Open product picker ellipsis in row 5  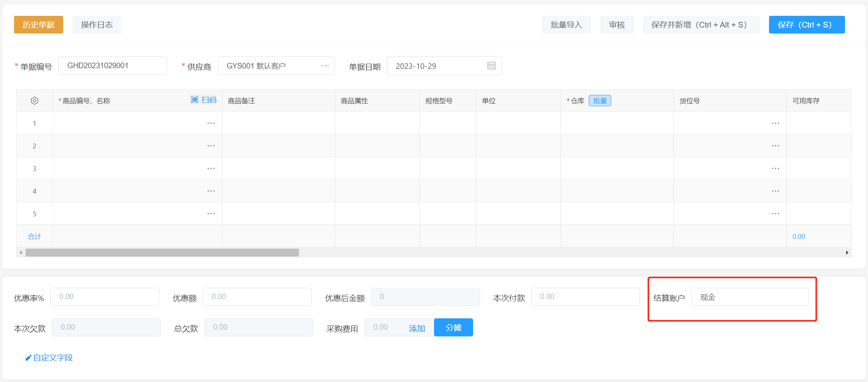click(211, 214)
